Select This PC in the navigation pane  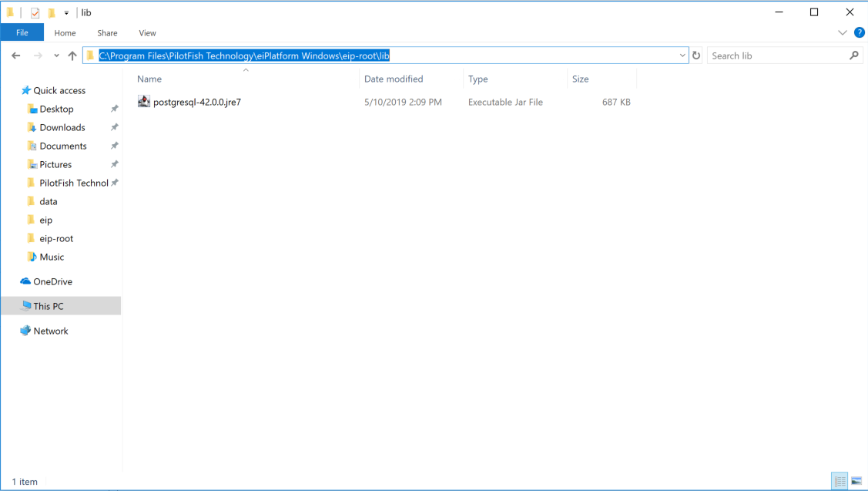coord(61,306)
